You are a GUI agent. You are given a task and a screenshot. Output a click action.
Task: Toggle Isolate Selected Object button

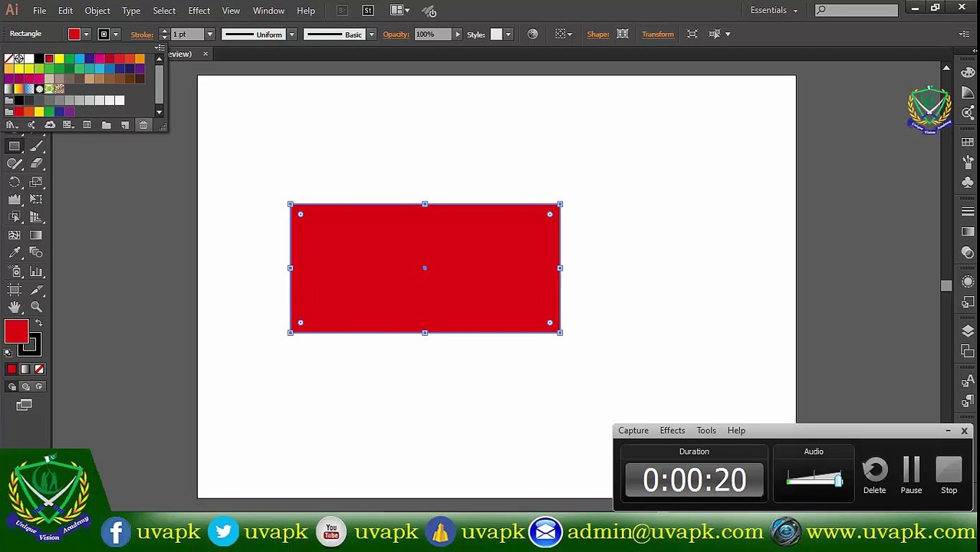pos(692,34)
